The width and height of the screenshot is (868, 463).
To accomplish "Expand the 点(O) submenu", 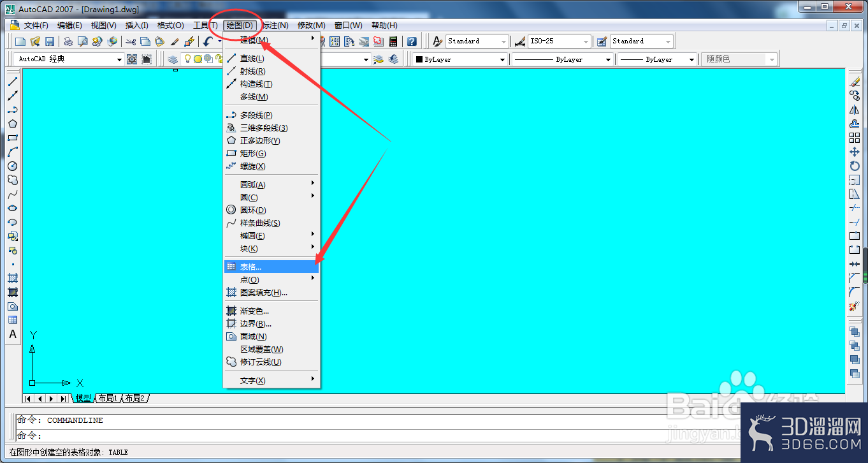I will pos(271,280).
